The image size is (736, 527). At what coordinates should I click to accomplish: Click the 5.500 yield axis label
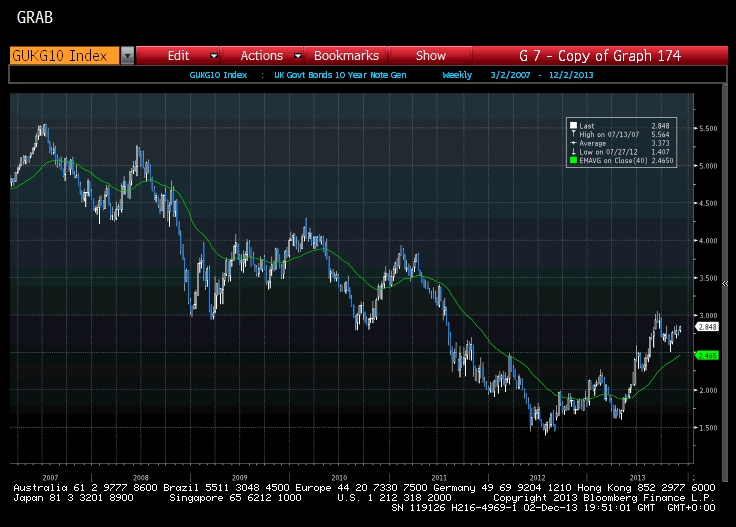pyautogui.click(x=707, y=129)
